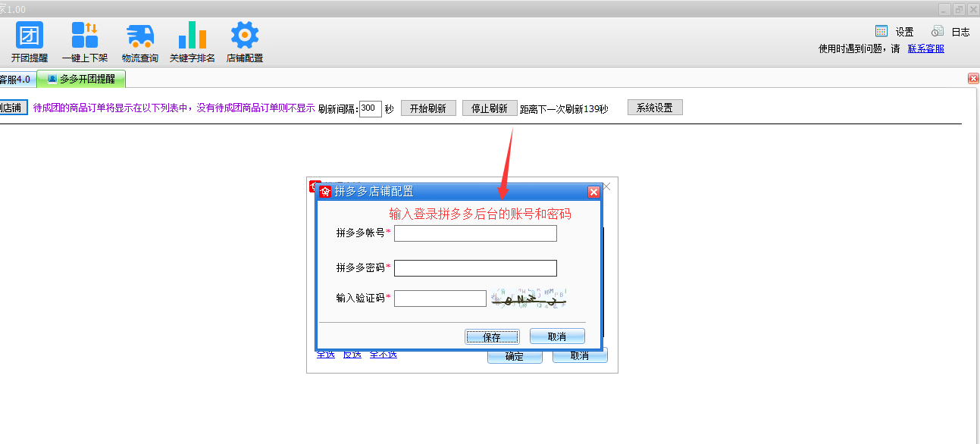
Task: Open the 日志 log icon
Action: [938, 31]
